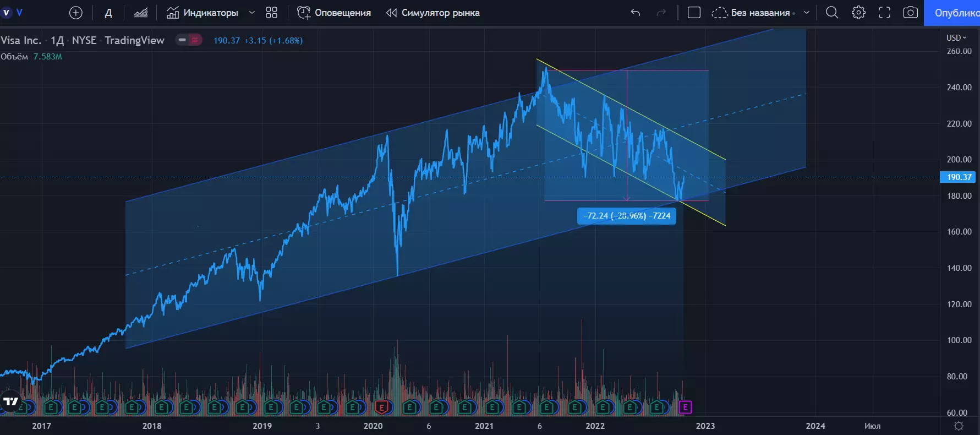
Task: Click the red earnings E marker near 2020
Action: (x=381, y=407)
